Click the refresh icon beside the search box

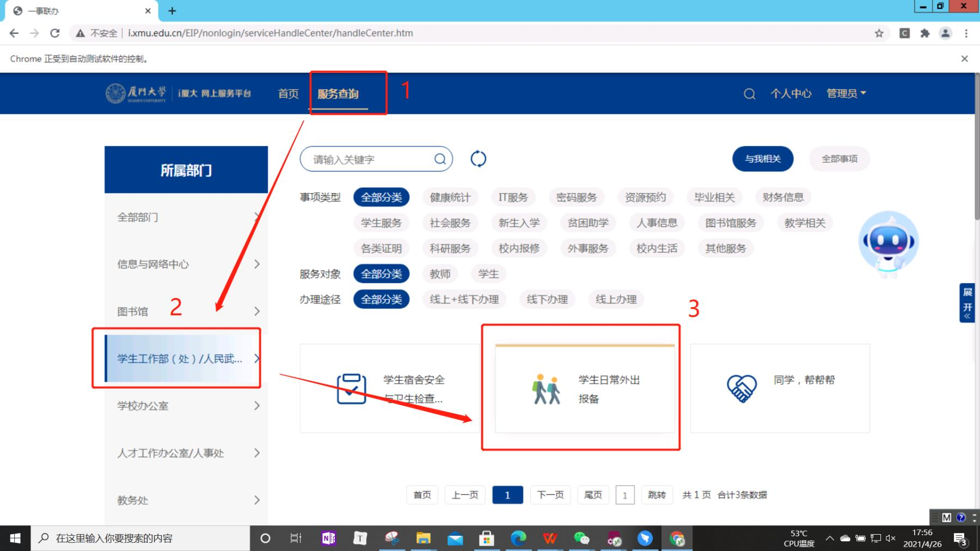(x=478, y=159)
